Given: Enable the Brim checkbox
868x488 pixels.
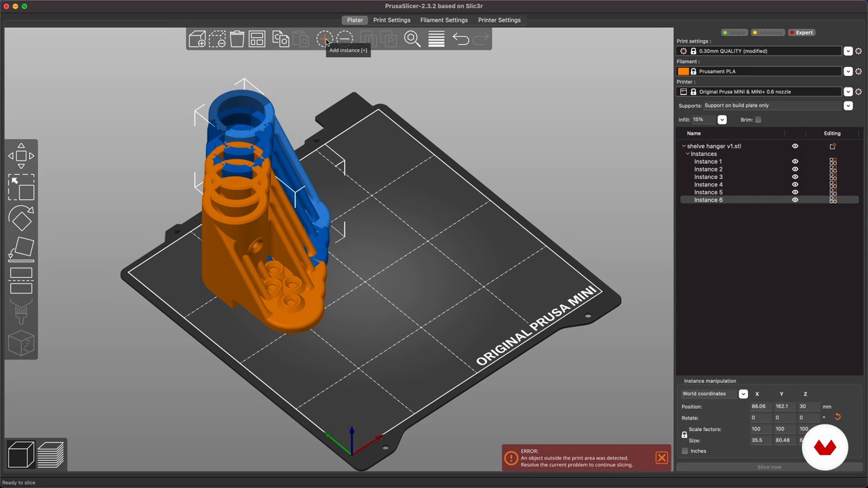Looking at the screenshot, I should (758, 120).
